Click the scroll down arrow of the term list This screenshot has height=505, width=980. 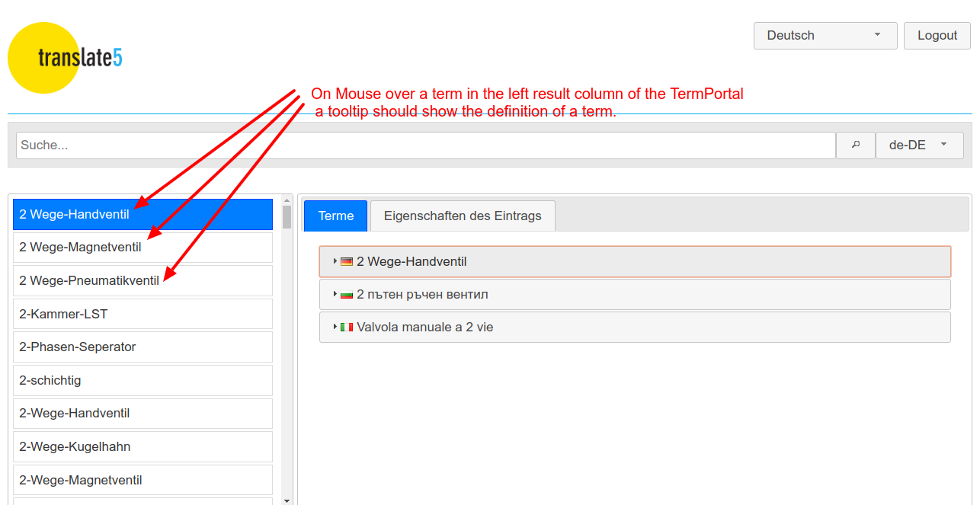[x=287, y=500]
